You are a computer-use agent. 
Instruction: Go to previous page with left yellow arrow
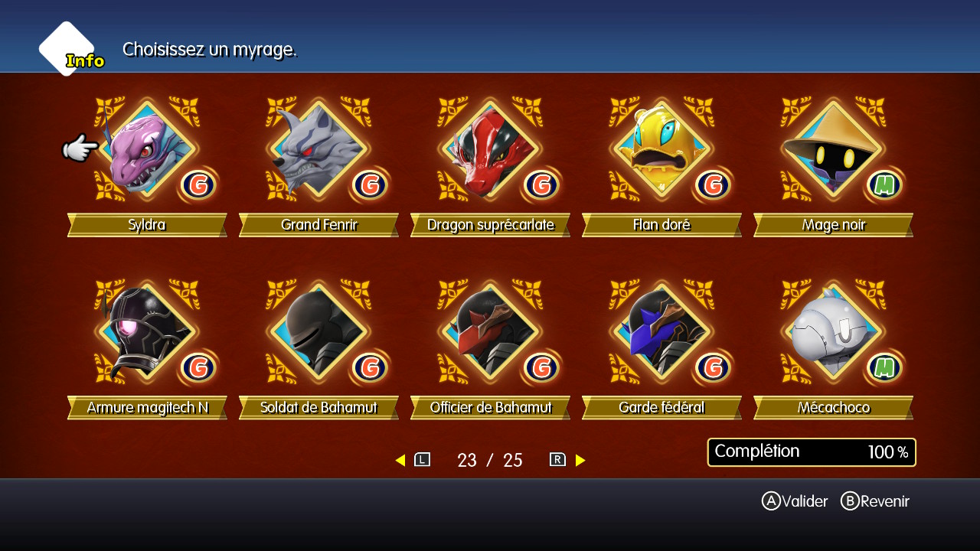pos(400,460)
